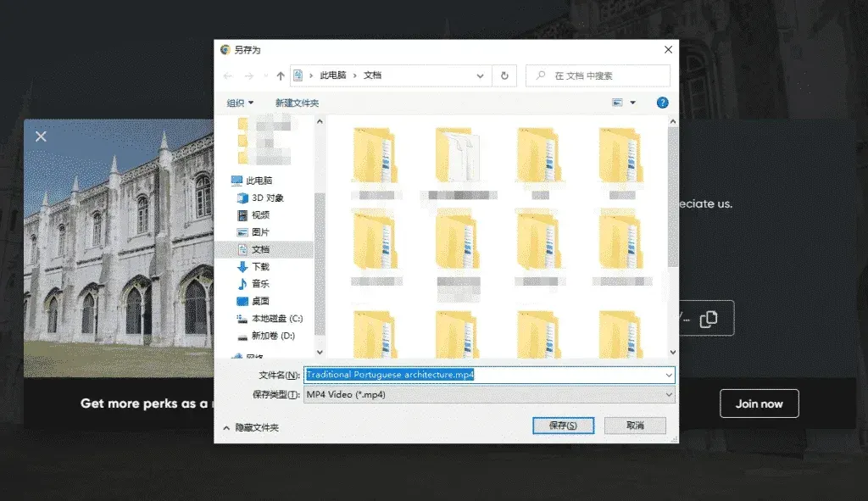The height and width of the screenshot is (501, 868).
Task: Open the 组织 menu
Action: click(240, 103)
